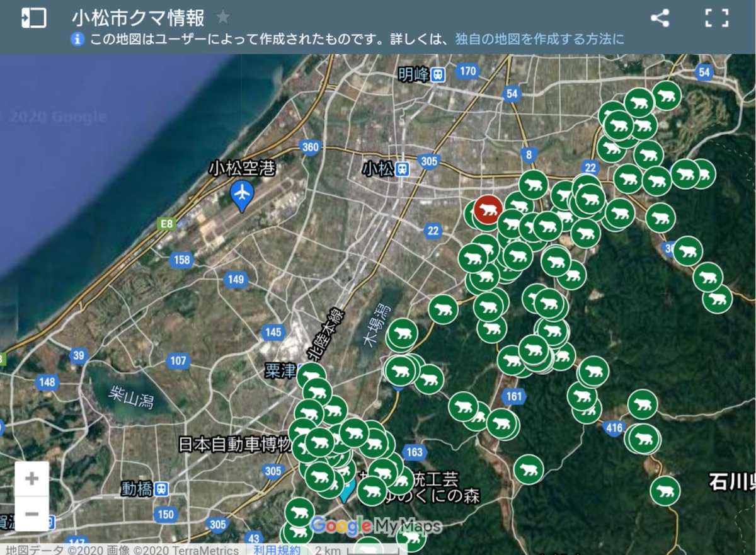Select bear marker nearest 石川県 label
This screenshot has width=756, height=555.
pyautogui.click(x=665, y=491)
